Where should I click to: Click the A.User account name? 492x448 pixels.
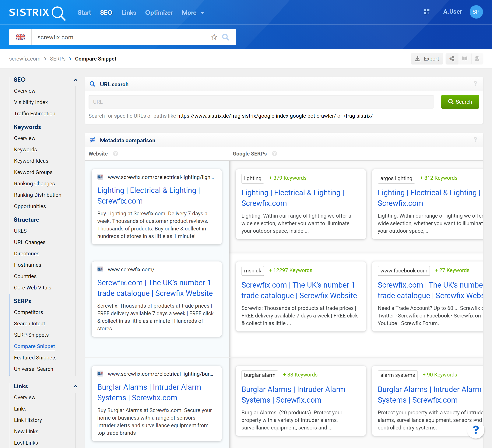pos(452,12)
